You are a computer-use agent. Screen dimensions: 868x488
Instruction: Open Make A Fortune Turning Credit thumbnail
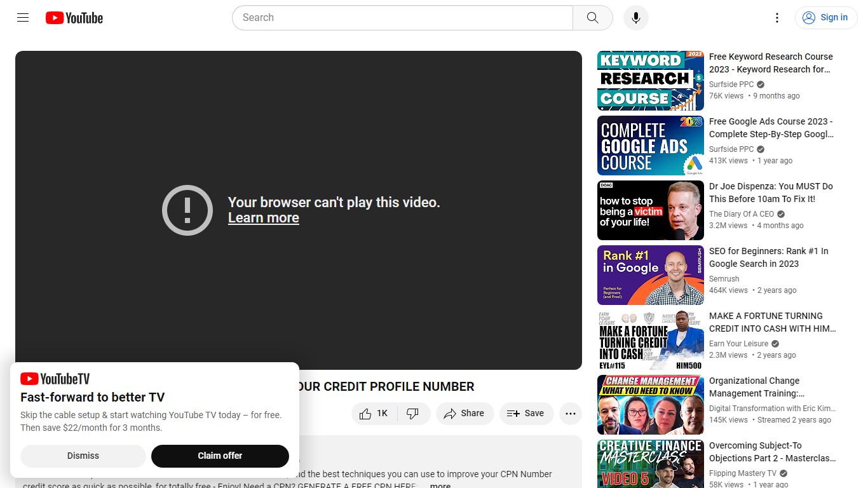pyautogui.click(x=651, y=340)
